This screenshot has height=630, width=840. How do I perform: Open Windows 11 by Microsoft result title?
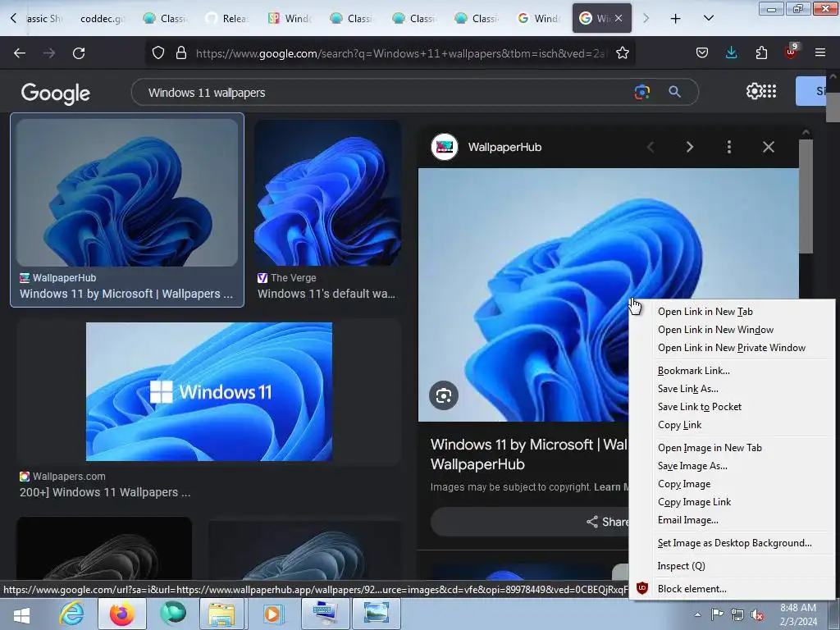coord(126,294)
